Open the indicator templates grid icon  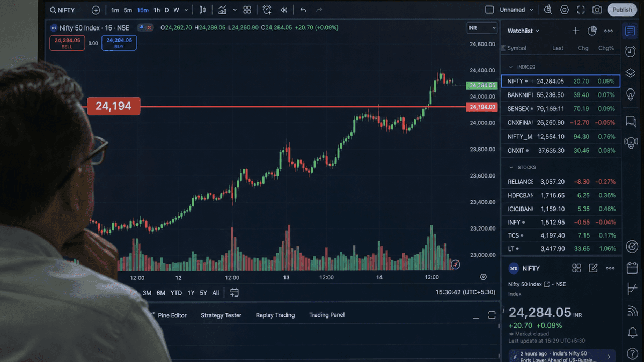[247, 10]
